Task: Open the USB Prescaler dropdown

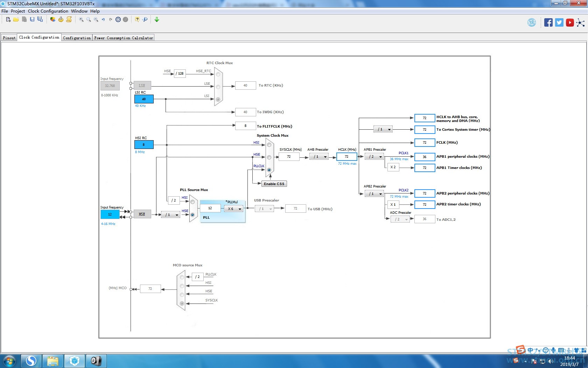Action: tap(264, 209)
